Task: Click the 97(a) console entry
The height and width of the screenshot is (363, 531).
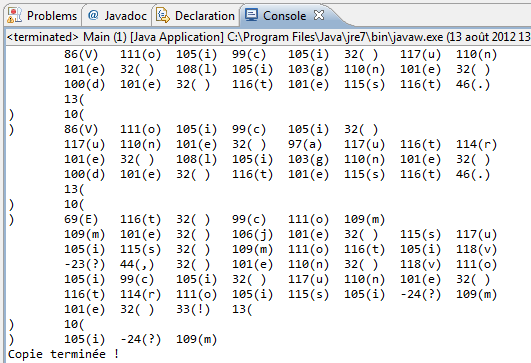Action: pos(305,144)
